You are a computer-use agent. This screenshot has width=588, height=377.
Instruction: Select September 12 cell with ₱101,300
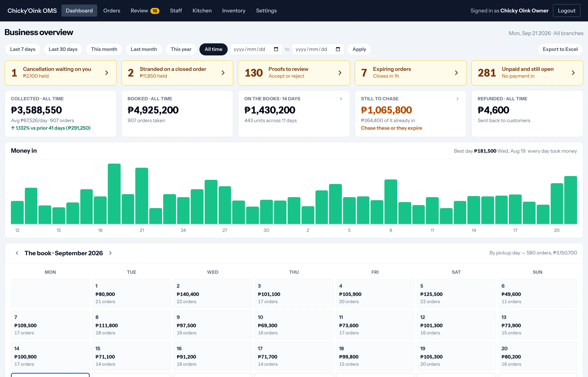456,325
